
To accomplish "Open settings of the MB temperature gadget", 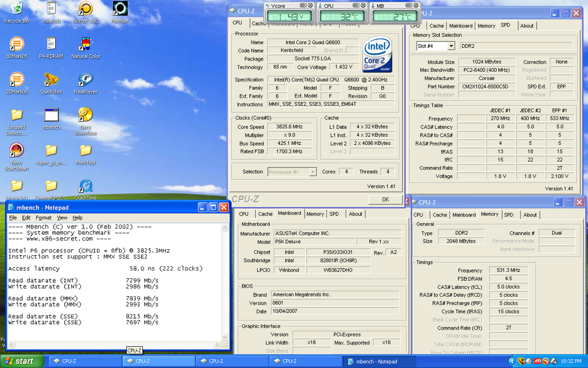I will pyautogui.click(x=409, y=6).
